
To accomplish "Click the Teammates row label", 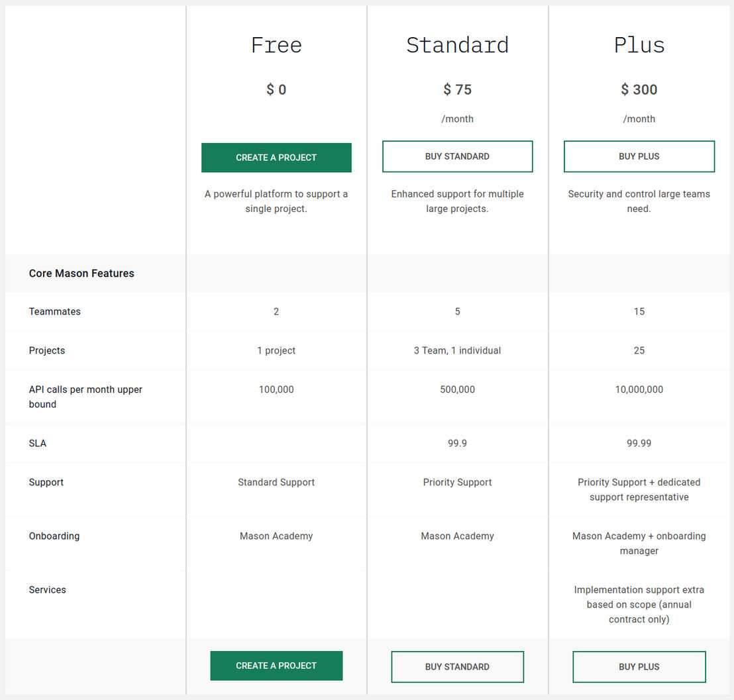I will pyautogui.click(x=55, y=312).
